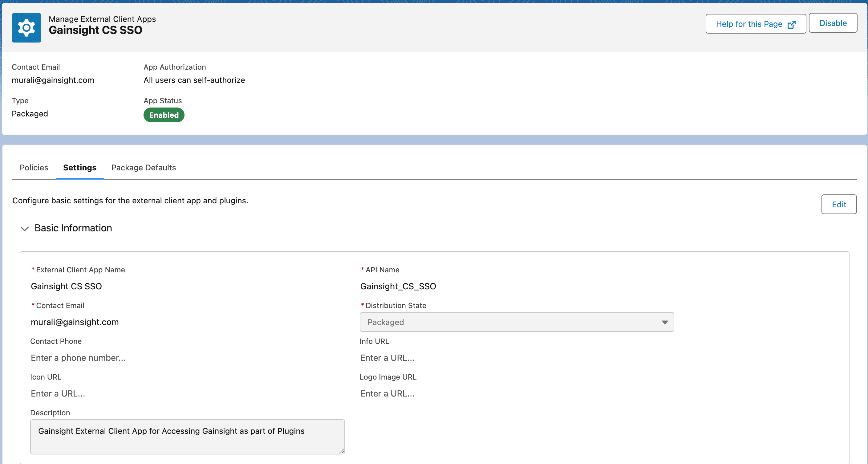The width and height of the screenshot is (868, 464).
Task: Click the Enabled status badge
Action: (x=164, y=115)
